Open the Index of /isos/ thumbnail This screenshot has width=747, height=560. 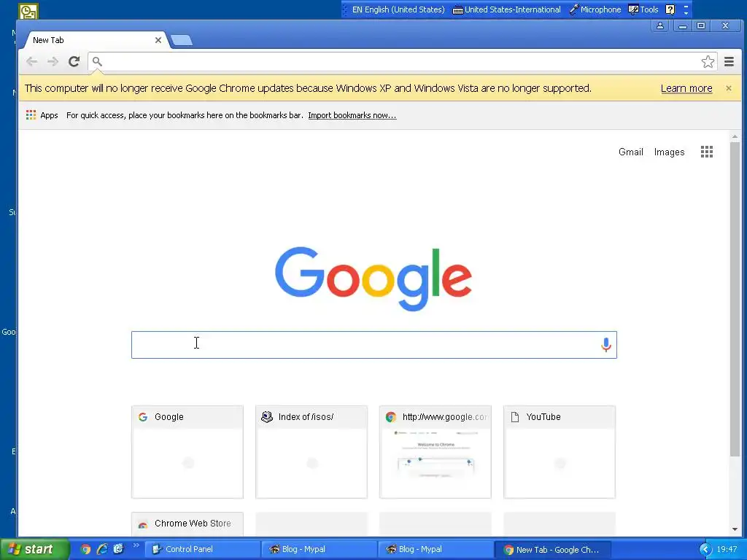pos(311,452)
